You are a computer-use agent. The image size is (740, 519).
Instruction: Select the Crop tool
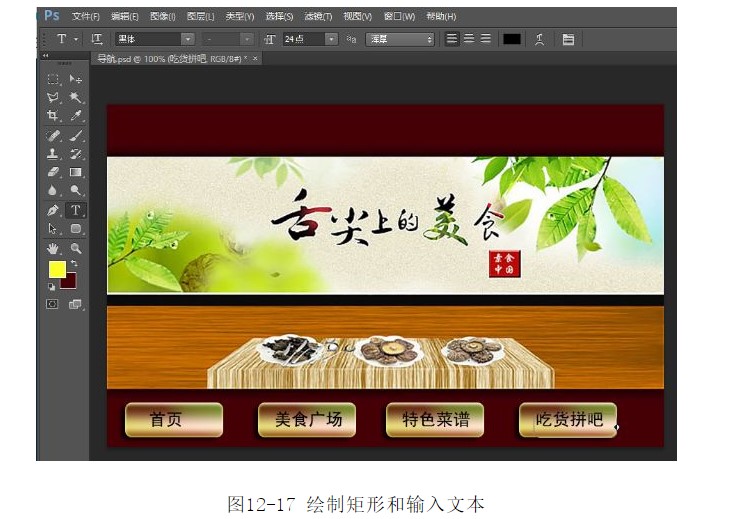pyautogui.click(x=53, y=116)
